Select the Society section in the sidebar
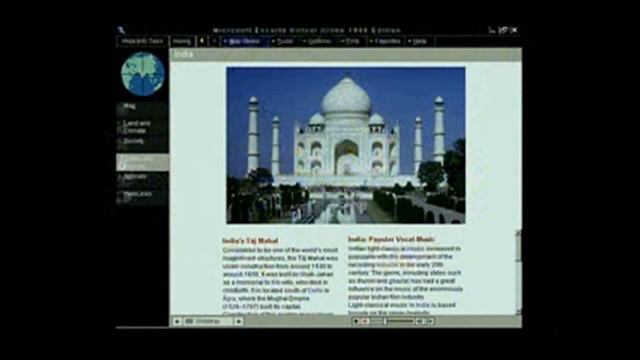Screen dimensions: 640x360 [x=142, y=143]
